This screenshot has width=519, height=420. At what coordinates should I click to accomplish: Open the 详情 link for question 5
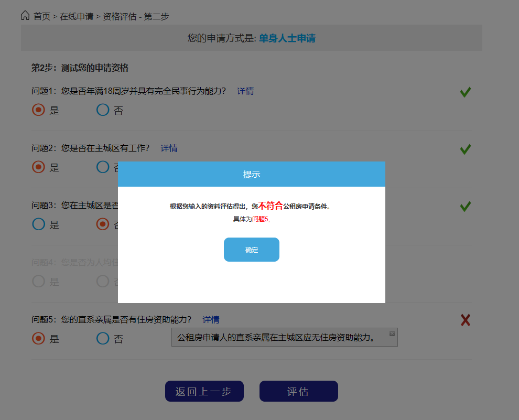tap(210, 319)
